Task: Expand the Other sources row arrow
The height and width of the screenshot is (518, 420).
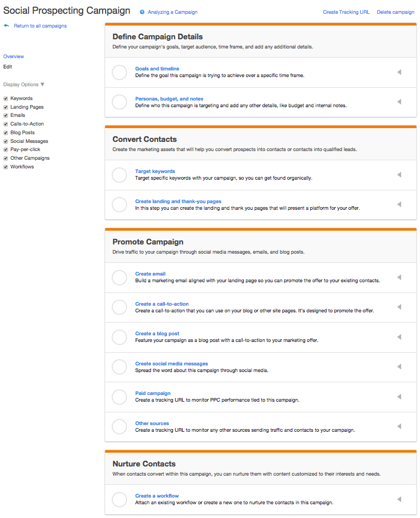Action: (x=399, y=426)
